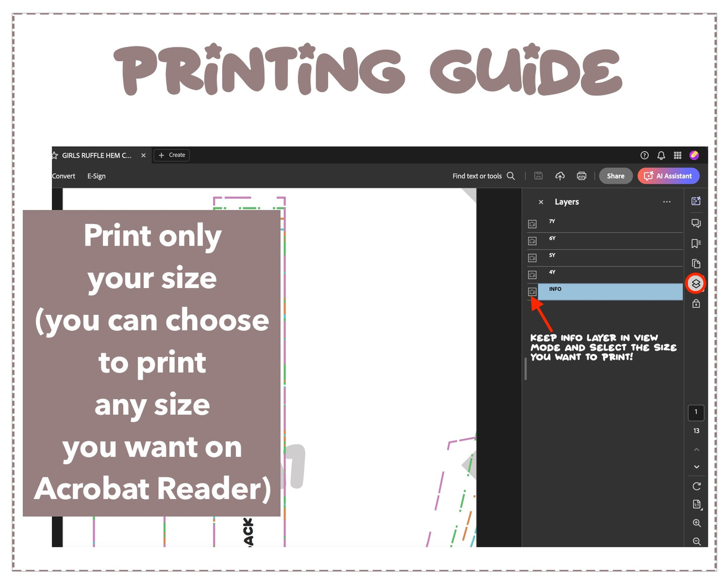This screenshot has height=582, width=728.
Task: Toggle visibility of the 7Y layer
Action: pos(532,224)
